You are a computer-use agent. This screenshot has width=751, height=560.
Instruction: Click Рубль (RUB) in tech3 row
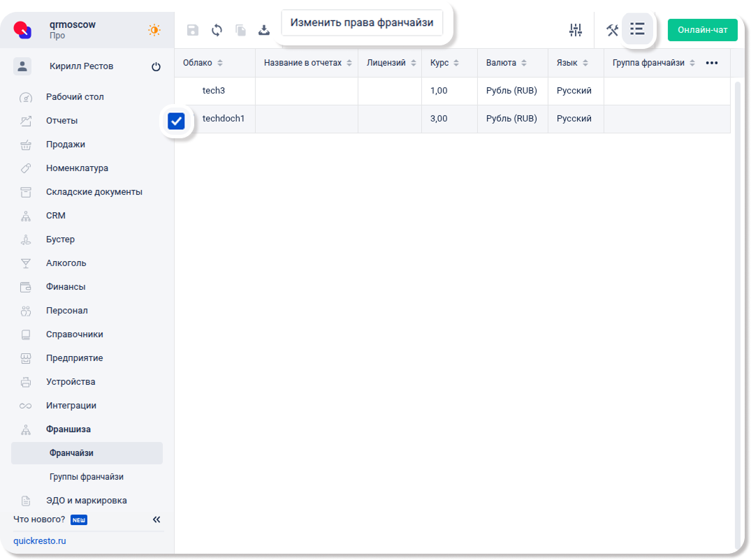pos(511,91)
